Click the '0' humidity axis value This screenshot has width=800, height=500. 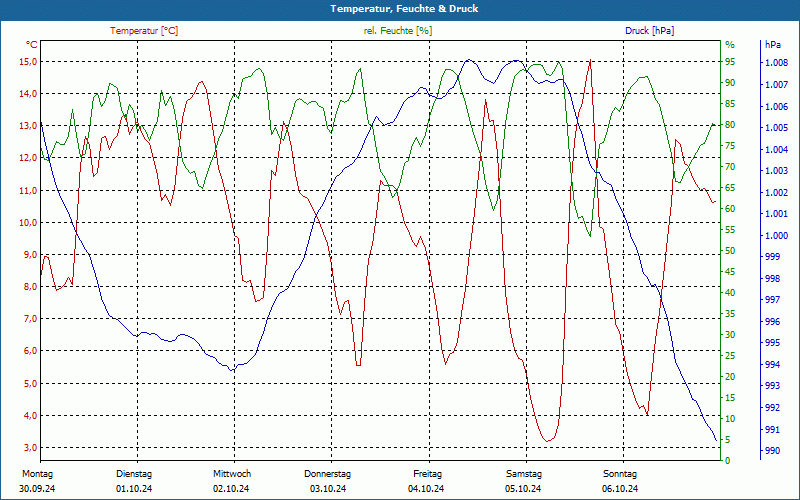(728, 460)
